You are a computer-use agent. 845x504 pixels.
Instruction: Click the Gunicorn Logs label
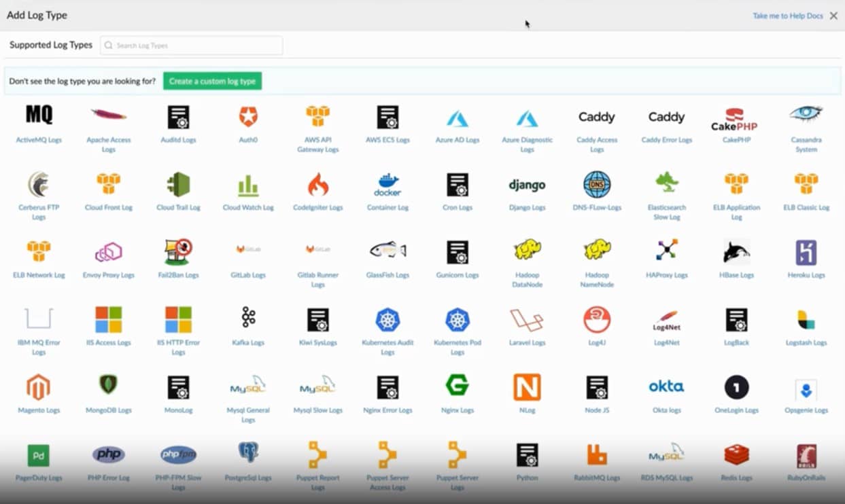458,275
